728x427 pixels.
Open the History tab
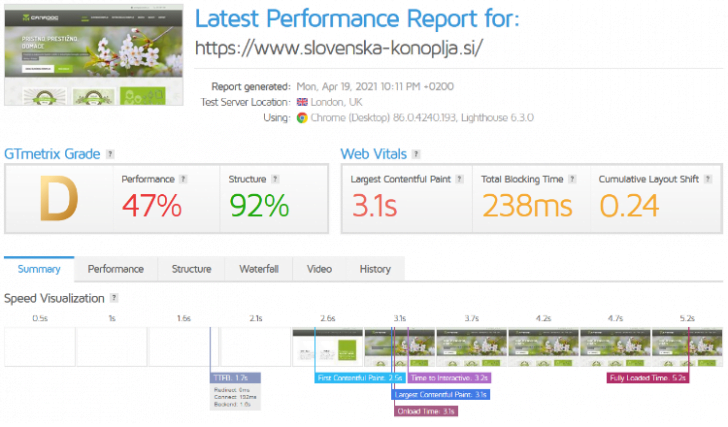point(375,269)
